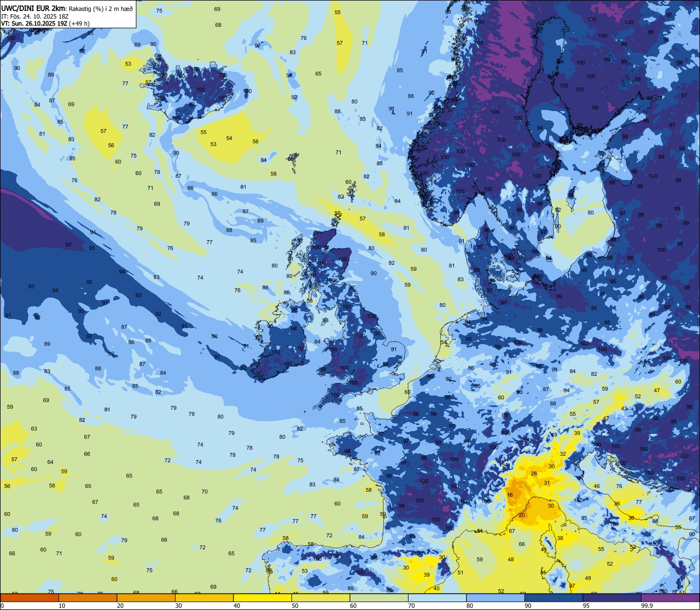The image size is (700, 610).
Task: Select the 30–40 gold legend swatch
Action: pyautogui.click(x=204, y=598)
